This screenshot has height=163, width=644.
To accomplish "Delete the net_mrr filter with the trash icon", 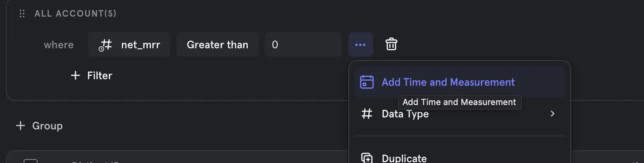I will [x=391, y=44].
